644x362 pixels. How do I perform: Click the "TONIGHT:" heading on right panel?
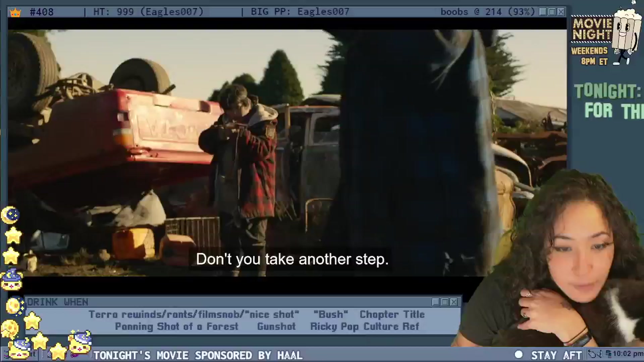pyautogui.click(x=608, y=91)
